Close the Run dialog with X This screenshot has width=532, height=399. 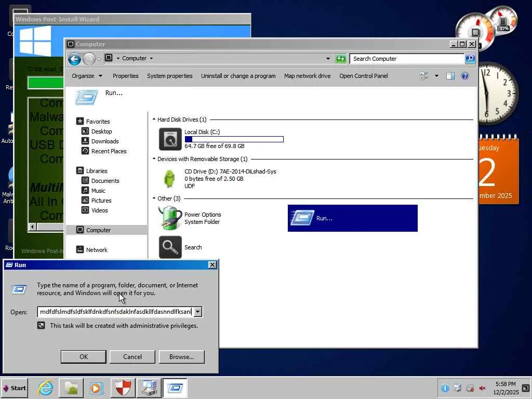pos(212,265)
